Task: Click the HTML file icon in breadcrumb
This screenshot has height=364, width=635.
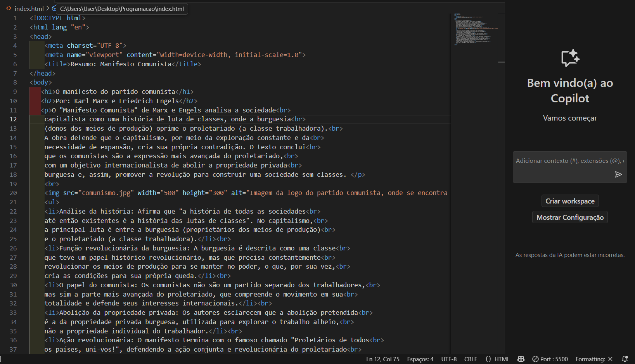Action: [9, 9]
